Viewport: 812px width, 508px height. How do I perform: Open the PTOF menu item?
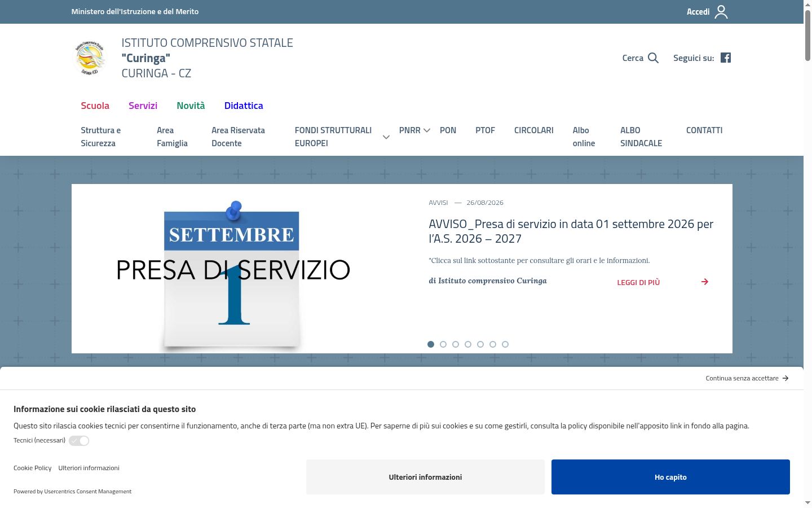485,130
